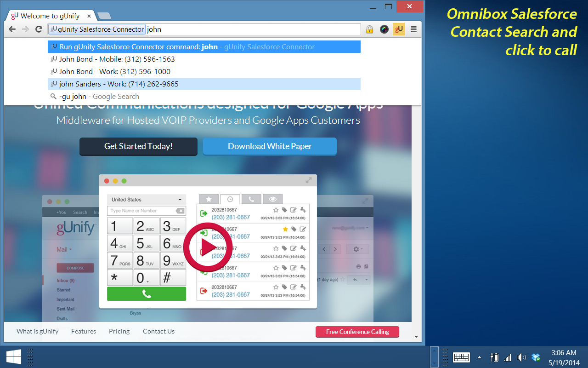Click Chrome's forward arrow button
Image resolution: width=588 pixels, height=368 pixels.
coord(26,29)
